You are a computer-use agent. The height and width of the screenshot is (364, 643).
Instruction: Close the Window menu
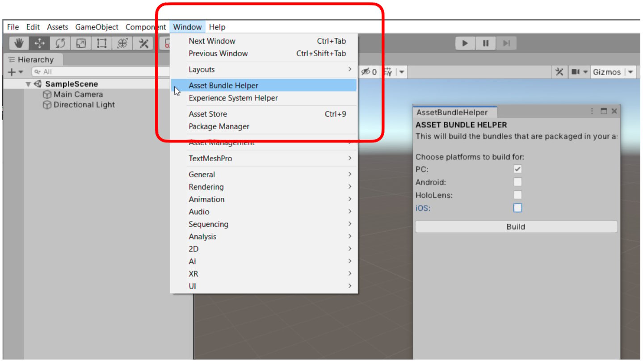point(188,27)
